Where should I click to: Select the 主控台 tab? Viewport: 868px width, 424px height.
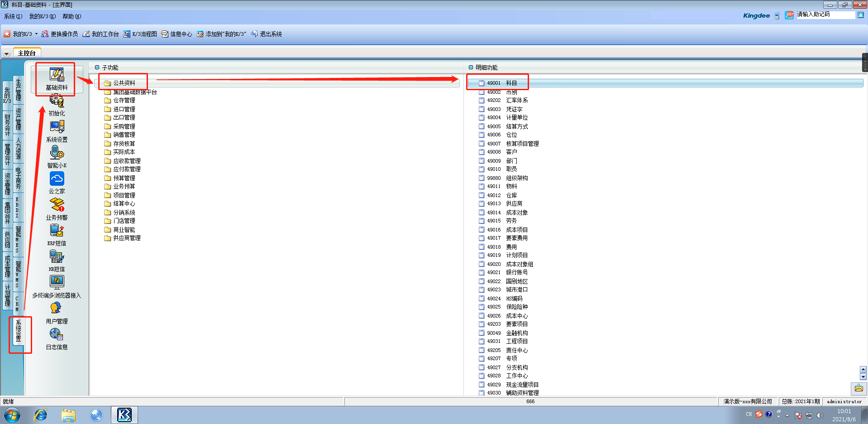click(x=27, y=53)
